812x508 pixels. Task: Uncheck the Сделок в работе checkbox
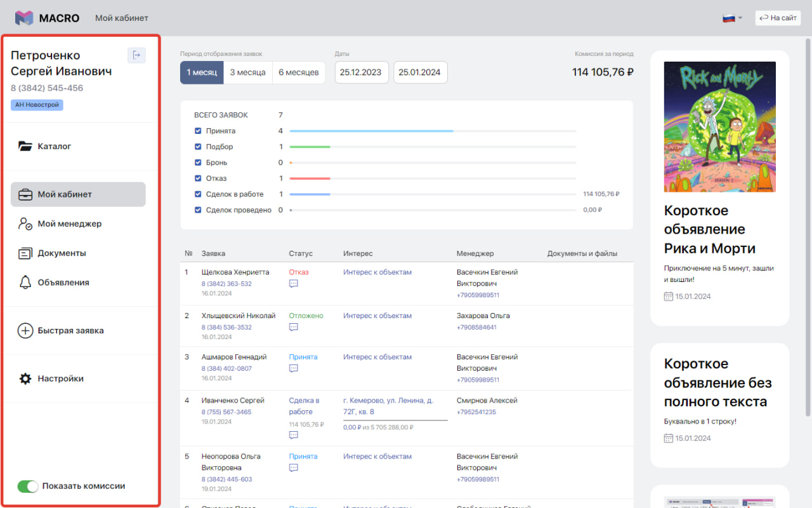(198, 194)
